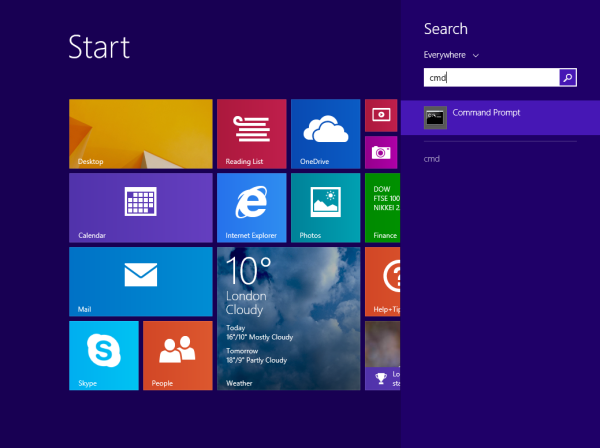
Task: Select the cmd search suggestion
Action: tap(432, 159)
